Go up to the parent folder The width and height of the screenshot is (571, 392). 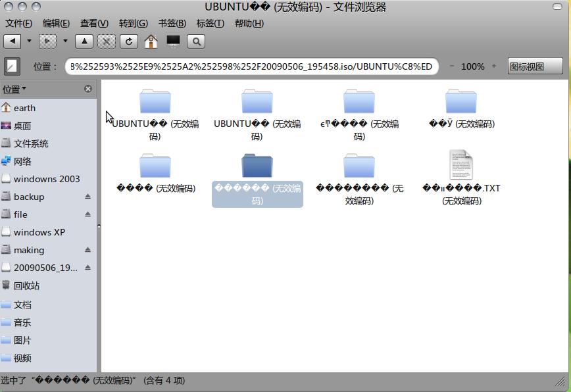pos(84,41)
